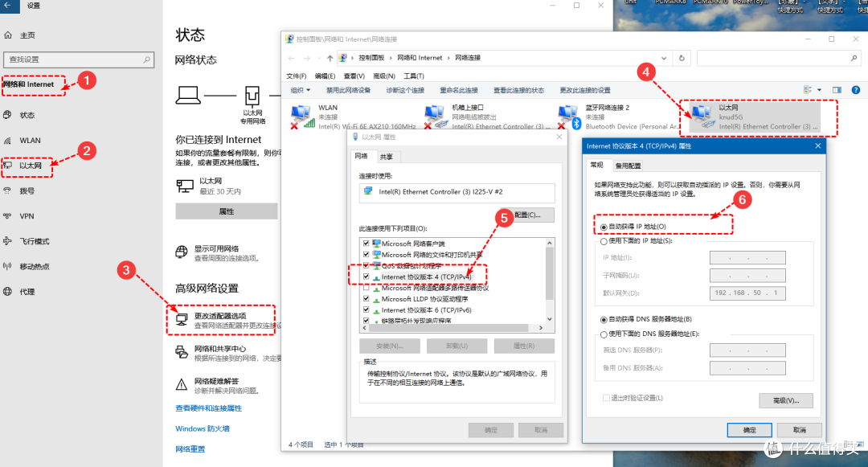Enable 使用下面的 IP 地址 radio option
Screen dimensions: 868x467
click(x=603, y=244)
